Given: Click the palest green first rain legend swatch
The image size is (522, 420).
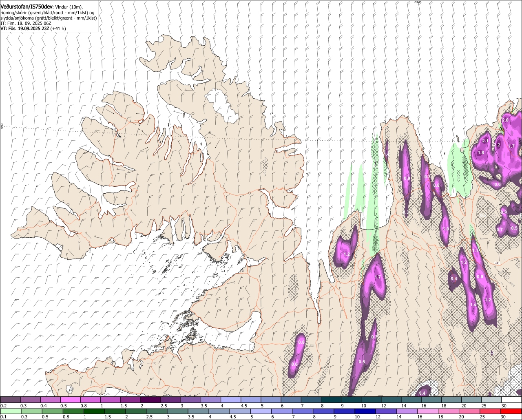Looking at the screenshot, I should (11, 411).
